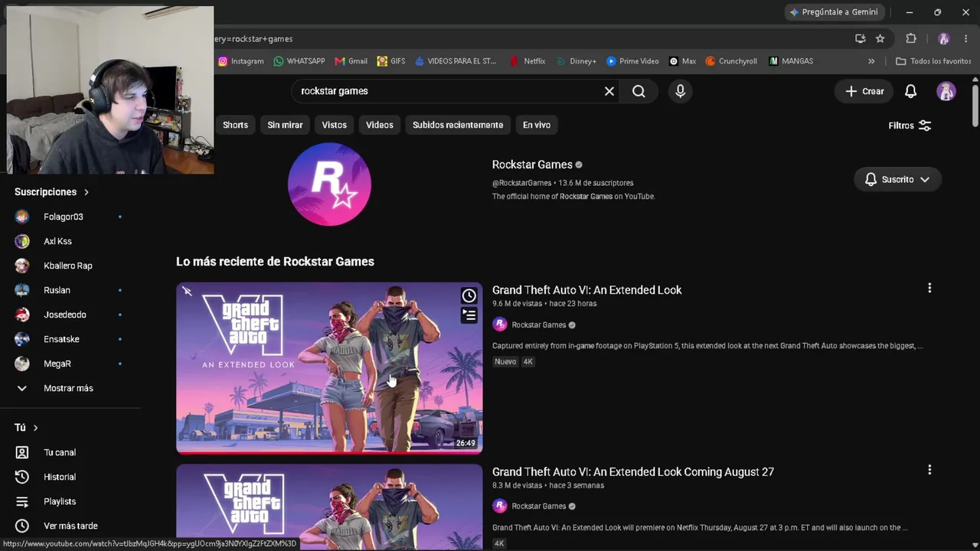The image size is (980, 551).
Task: Play the 26:49 Extended Look thumbnail
Action: click(x=329, y=368)
